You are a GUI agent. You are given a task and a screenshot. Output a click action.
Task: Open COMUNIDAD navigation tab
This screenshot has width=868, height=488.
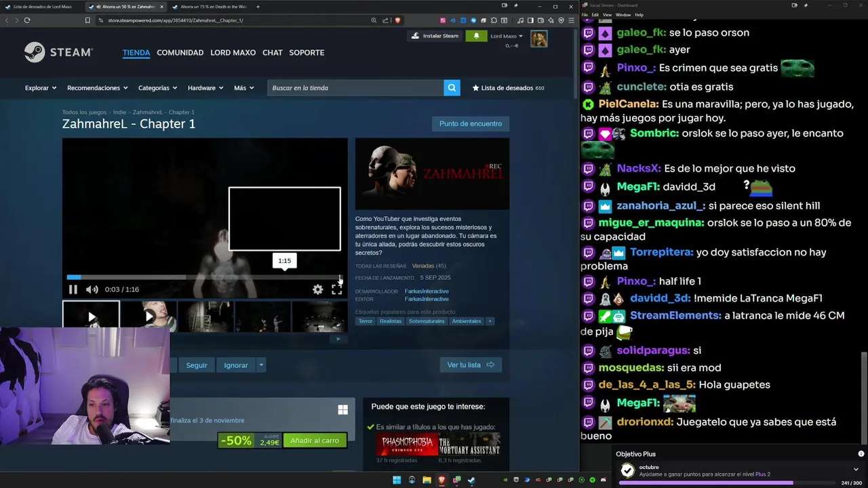(x=180, y=52)
